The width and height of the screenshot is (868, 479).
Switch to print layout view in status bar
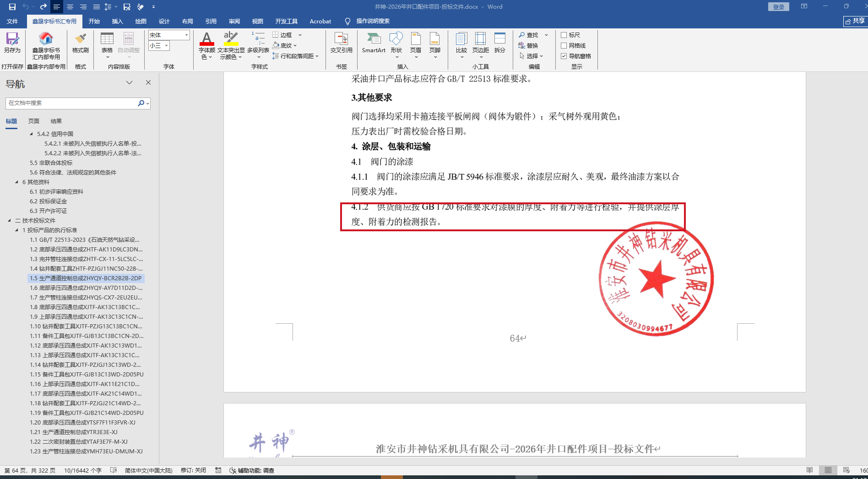[828, 470]
